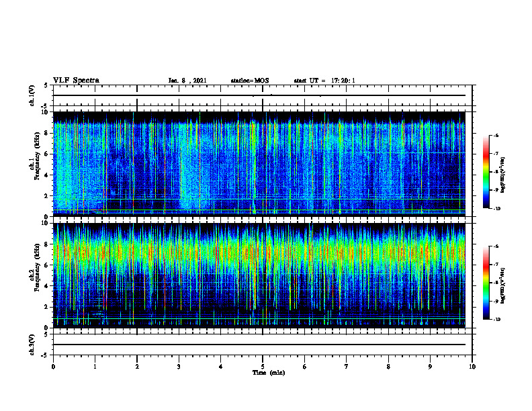Click the "Jan. 8, 2021" date label
Image resolution: width=532 pixels, height=411 pixels.
coord(187,81)
